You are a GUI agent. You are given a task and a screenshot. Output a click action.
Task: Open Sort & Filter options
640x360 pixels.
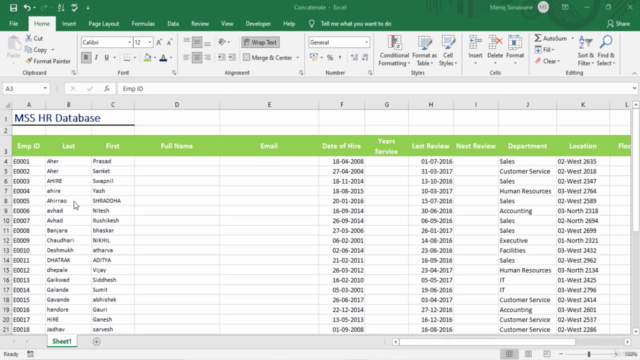(x=585, y=51)
